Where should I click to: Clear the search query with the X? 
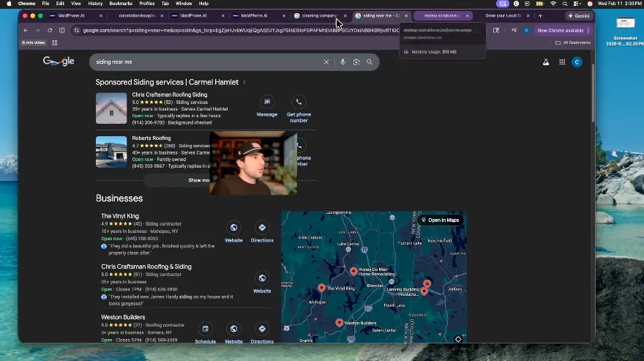[x=326, y=62]
